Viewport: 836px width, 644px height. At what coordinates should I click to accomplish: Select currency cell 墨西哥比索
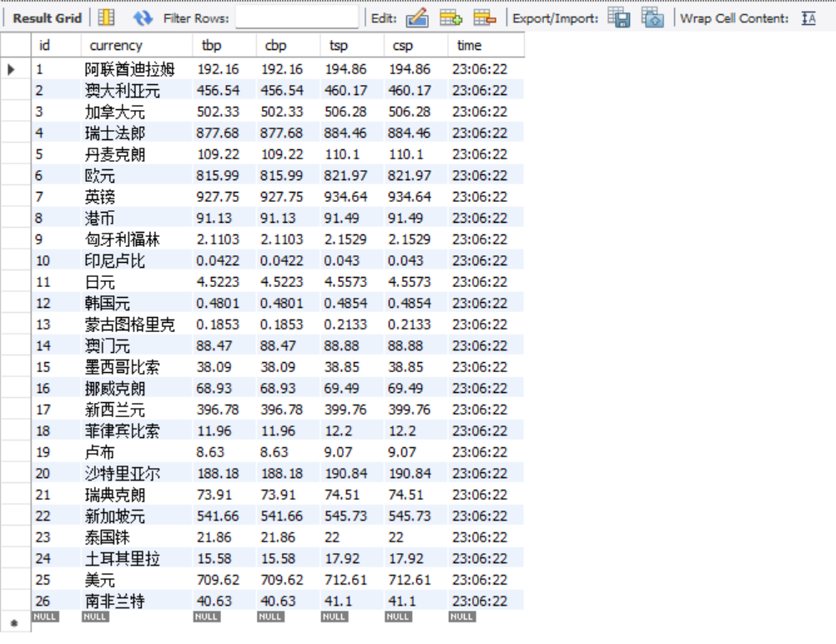(x=137, y=367)
